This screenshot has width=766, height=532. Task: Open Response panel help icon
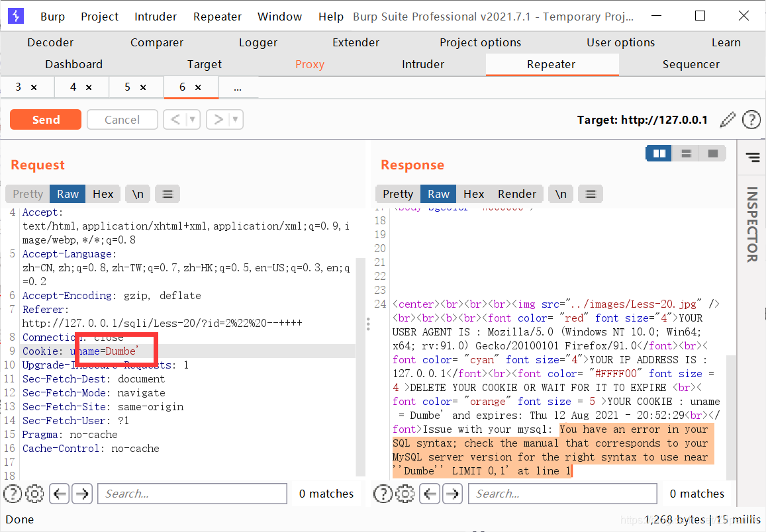tap(383, 494)
